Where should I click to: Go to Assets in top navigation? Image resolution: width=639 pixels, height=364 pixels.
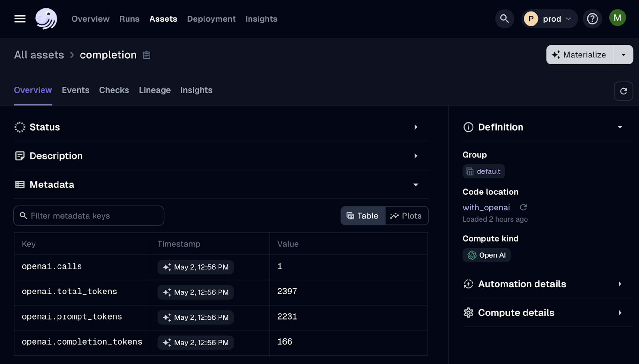pyautogui.click(x=163, y=19)
